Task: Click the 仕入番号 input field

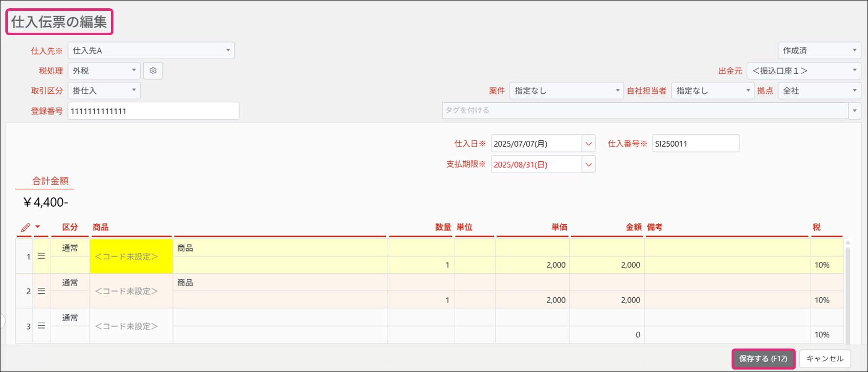Action: point(695,144)
